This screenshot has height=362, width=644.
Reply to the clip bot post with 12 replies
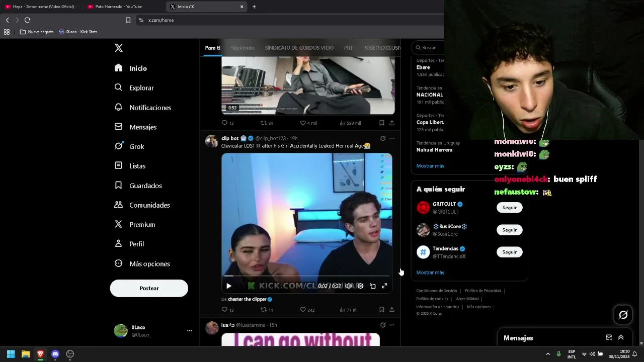pyautogui.click(x=227, y=310)
